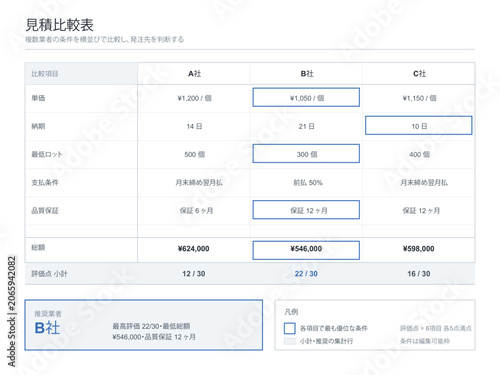Select C社's 月末締め翌月払 cell
Viewport: 500px width, 375px height.
point(419,182)
